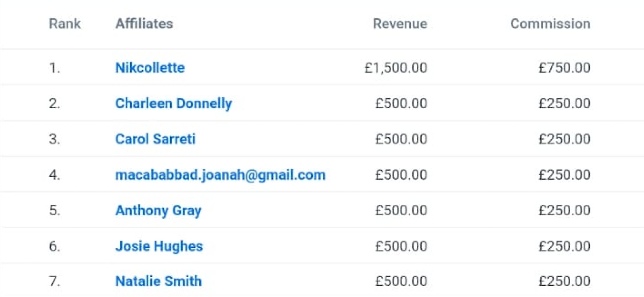Select Carol Sarreti affiliate name

click(x=155, y=139)
